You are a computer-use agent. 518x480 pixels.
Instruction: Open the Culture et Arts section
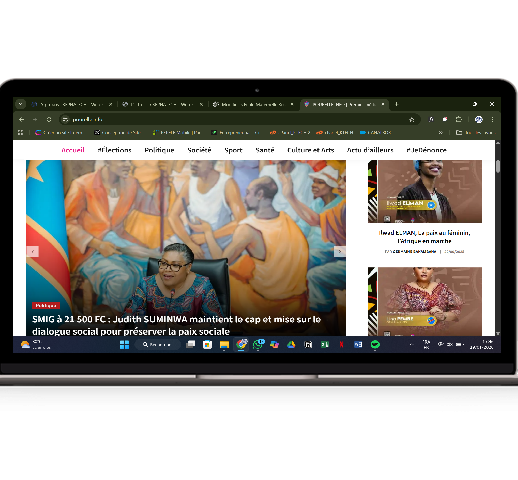[x=311, y=150]
